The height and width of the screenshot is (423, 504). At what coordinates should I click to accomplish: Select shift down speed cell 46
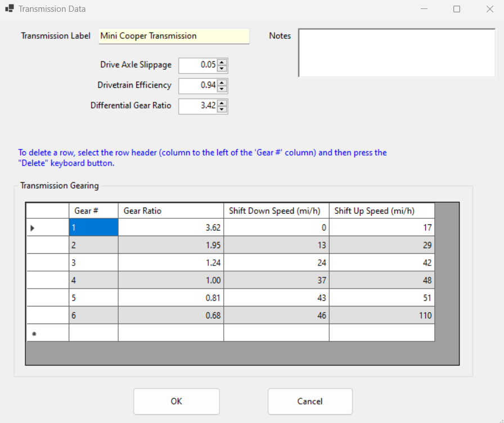276,315
